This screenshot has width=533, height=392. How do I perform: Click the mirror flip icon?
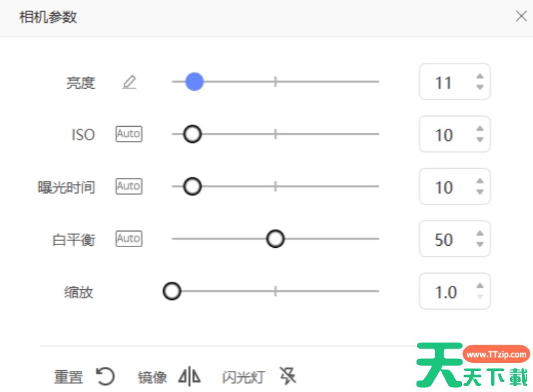pyautogui.click(x=189, y=376)
